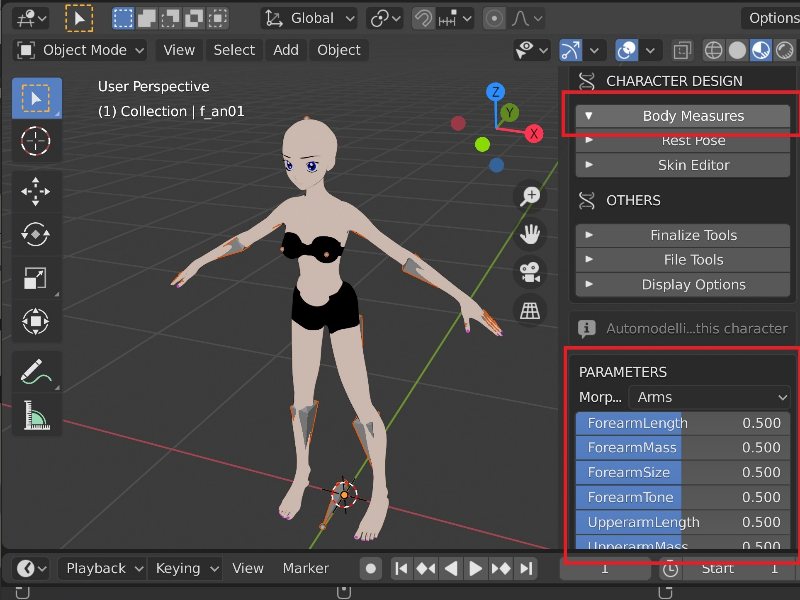The height and width of the screenshot is (600, 800).
Task: Open the Select menu in header
Action: [234, 50]
